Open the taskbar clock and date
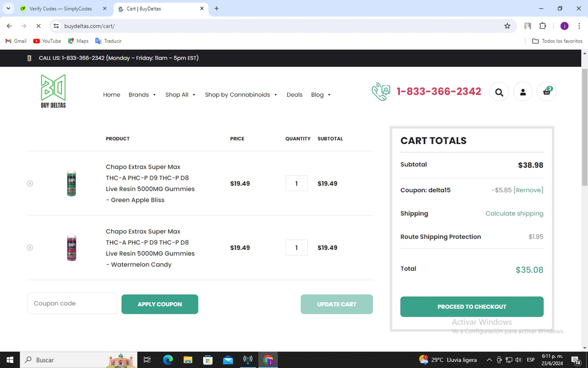The height and width of the screenshot is (368, 588). tap(552, 360)
